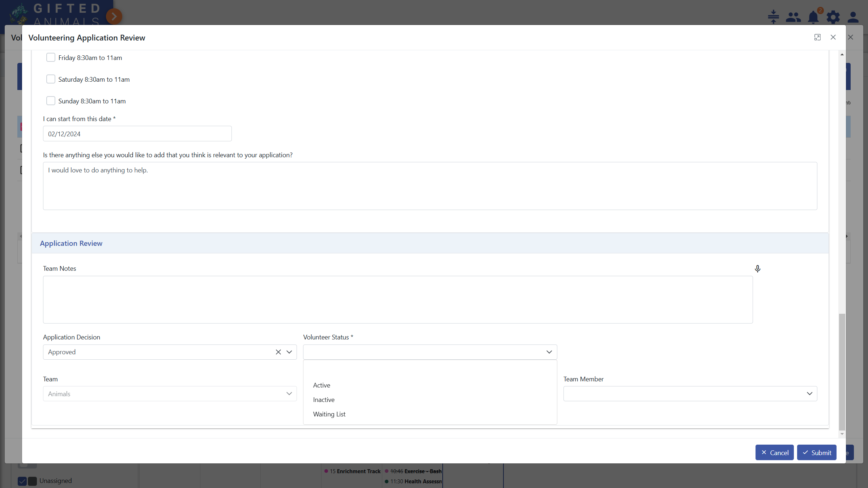Open the team people icon

(793, 17)
